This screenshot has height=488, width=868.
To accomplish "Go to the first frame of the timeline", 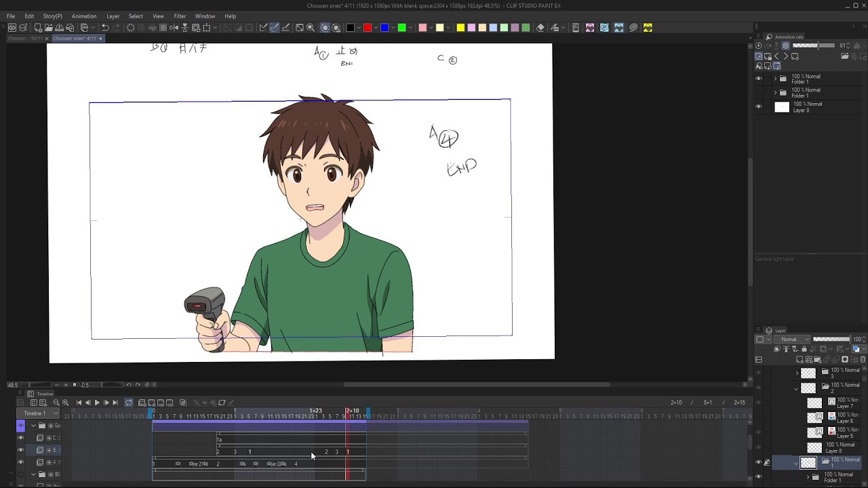I will coord(79,403).
